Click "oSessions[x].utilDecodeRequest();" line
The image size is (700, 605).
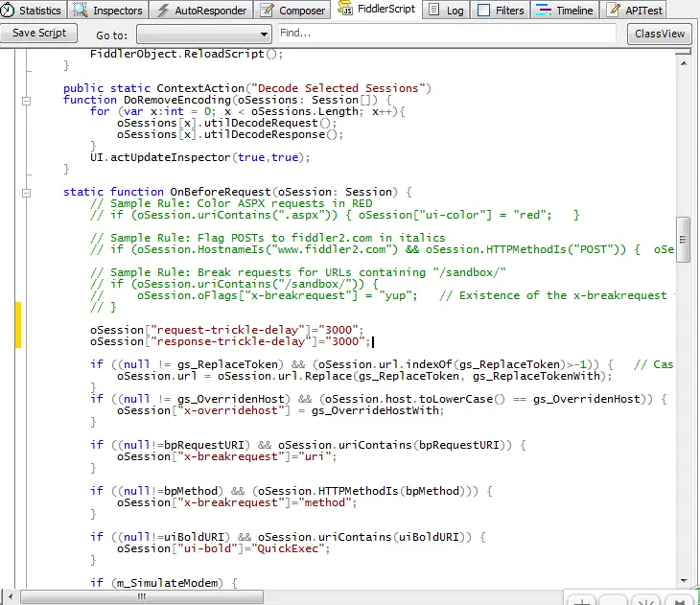(227, 124)
